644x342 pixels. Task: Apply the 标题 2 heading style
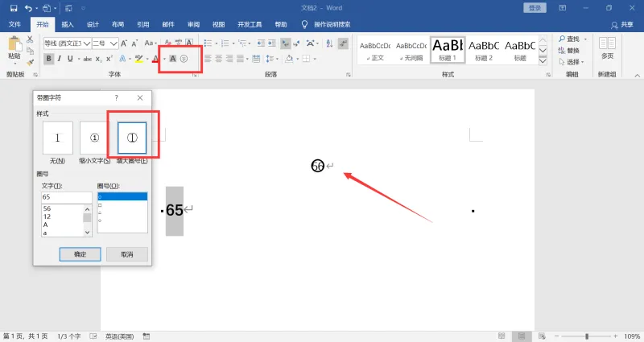tap(484, 50)
